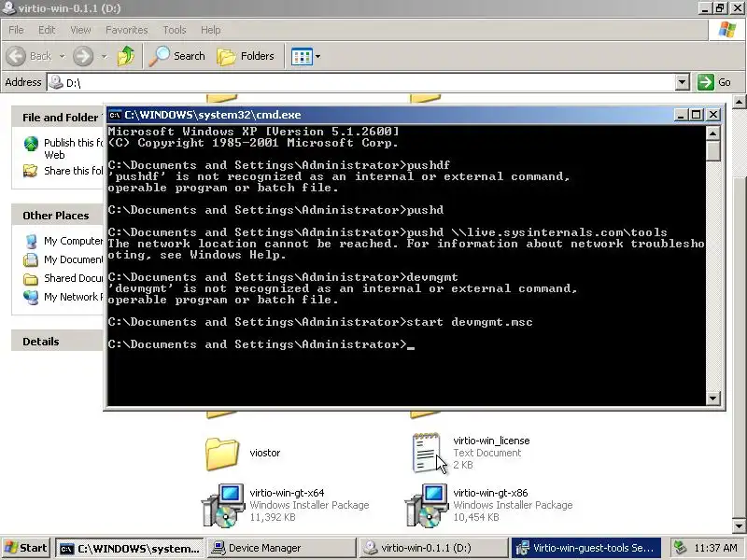
Task: Click the Publish to Web globe icon
Action: 31,144
